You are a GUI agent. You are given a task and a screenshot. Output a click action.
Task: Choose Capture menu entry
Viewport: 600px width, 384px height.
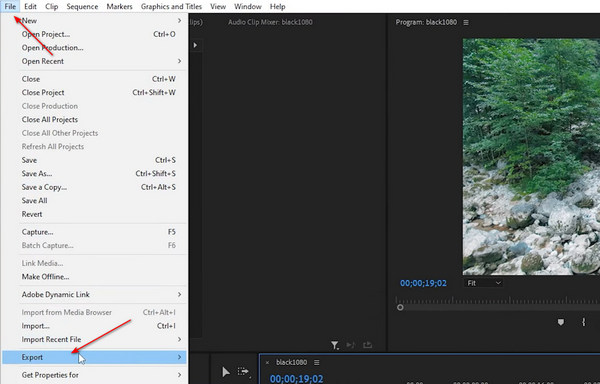tap(94, 232)
